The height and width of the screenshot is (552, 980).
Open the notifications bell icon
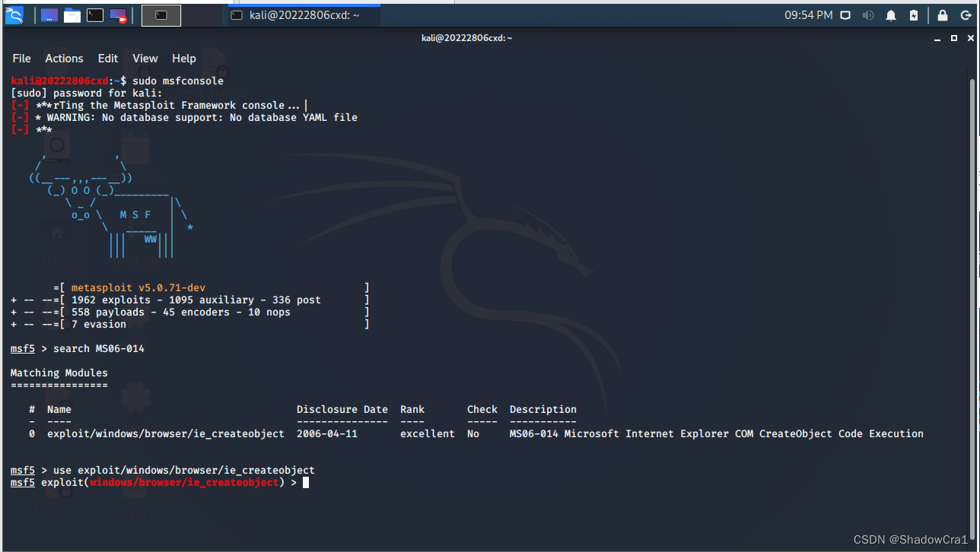891,15
